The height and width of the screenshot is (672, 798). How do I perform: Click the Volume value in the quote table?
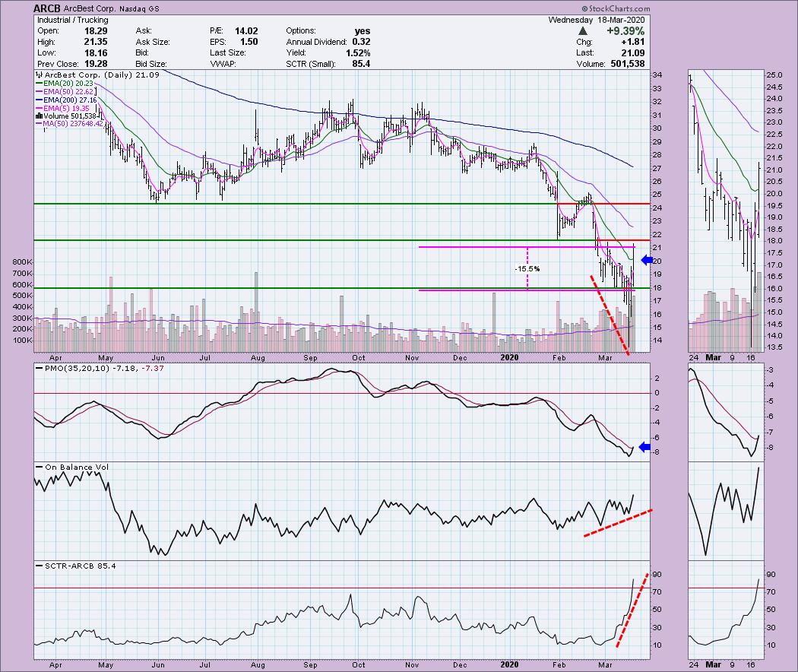626,64
